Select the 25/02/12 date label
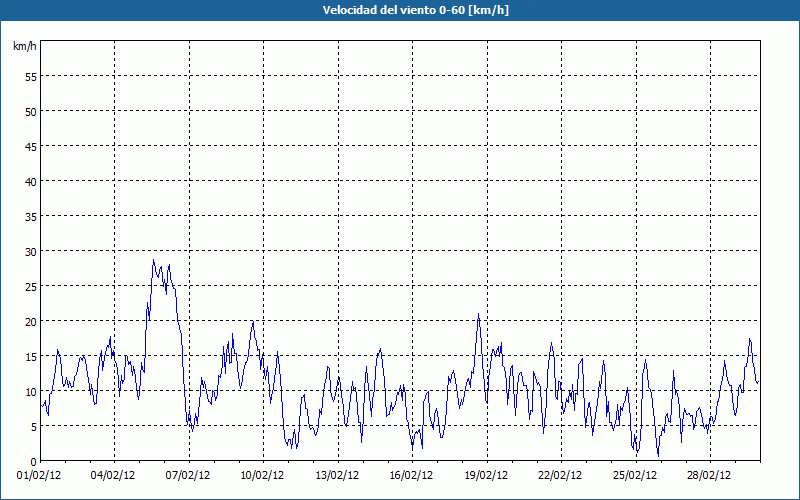 tap(634, 476)
